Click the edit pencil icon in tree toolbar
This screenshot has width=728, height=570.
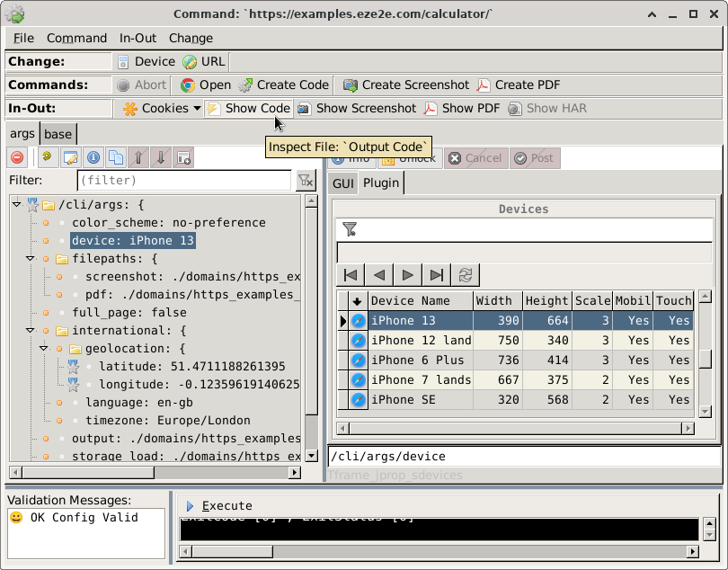click(x=71, y=157)
